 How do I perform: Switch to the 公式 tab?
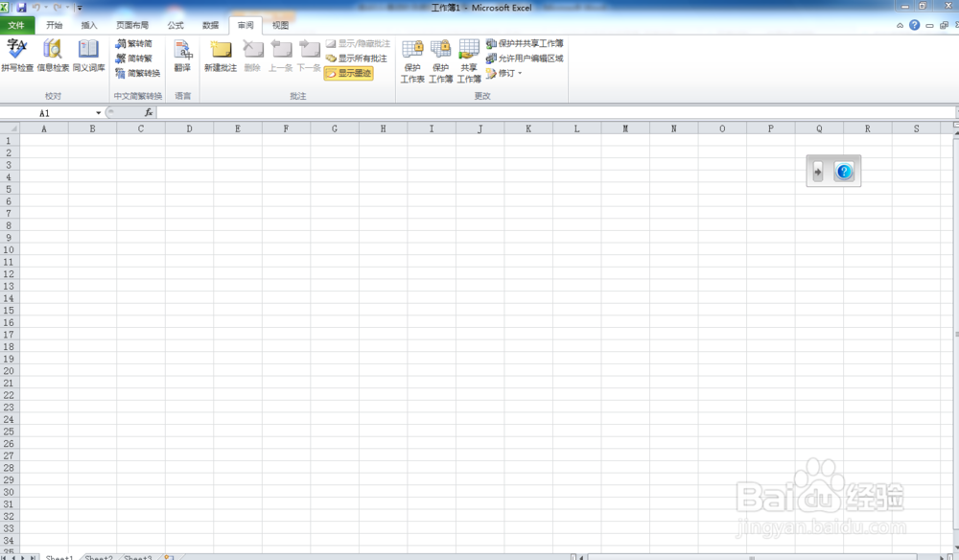click(x=175, y=25)
